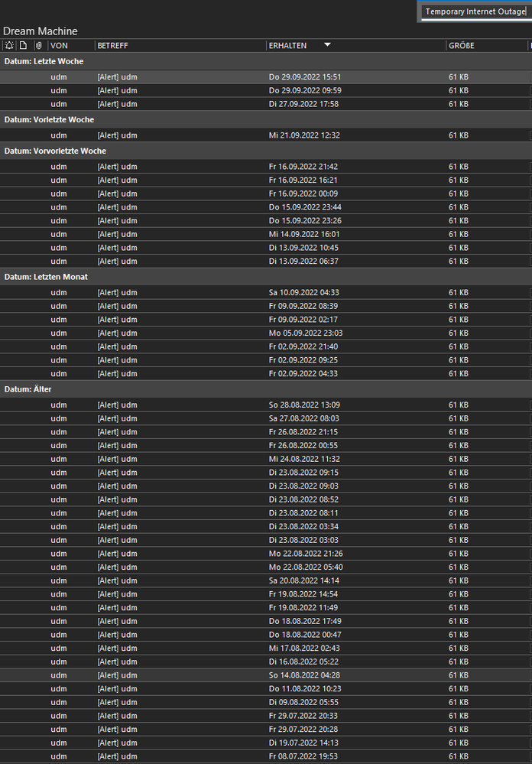Collapse the "Datum: Älter" group

click(31, 389)
